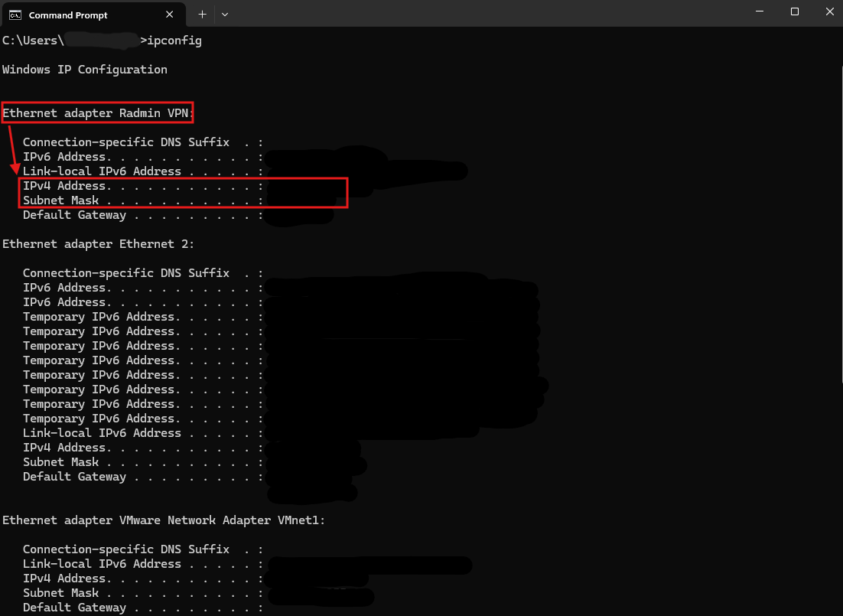Screen dimensions: 843x616
Task: Click the Default Gateway line under Ethernet 2
Action: pos(143,477)
